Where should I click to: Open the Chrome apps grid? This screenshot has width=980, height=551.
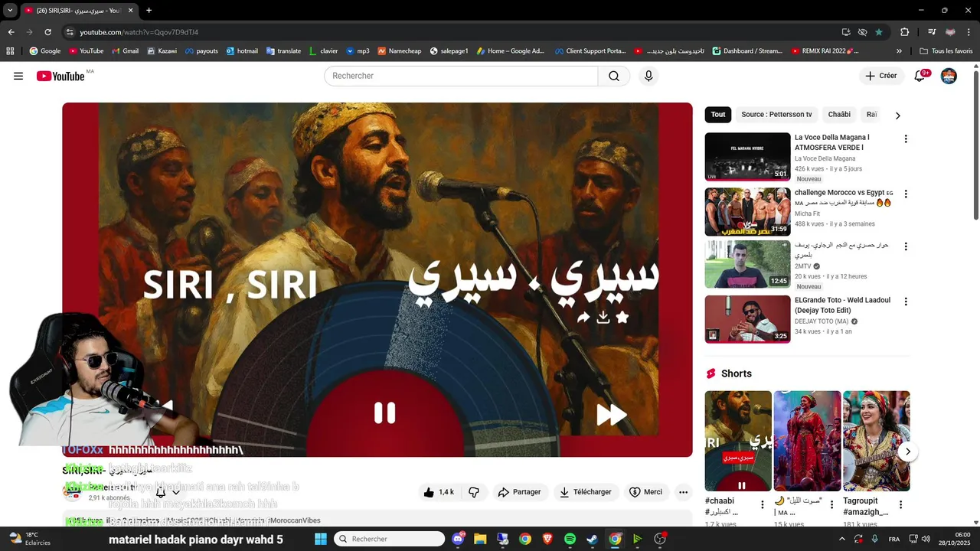pyautogui.click(x=10, y=51)
